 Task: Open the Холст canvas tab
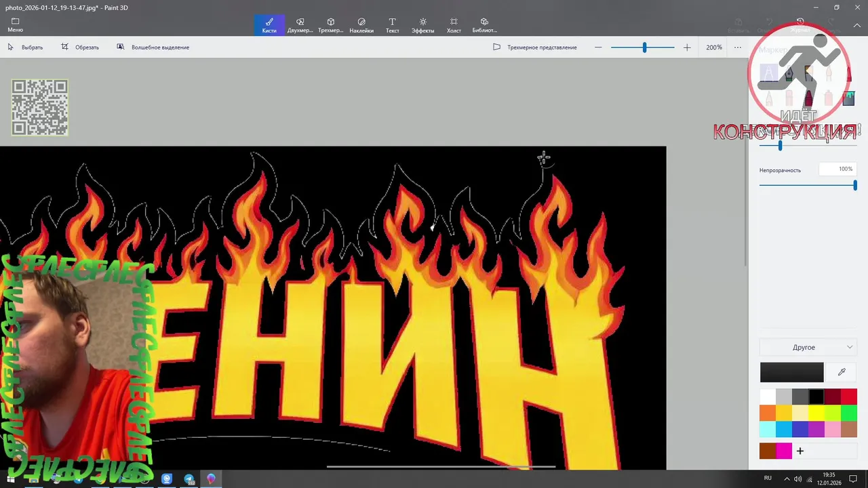pos(454,25)
